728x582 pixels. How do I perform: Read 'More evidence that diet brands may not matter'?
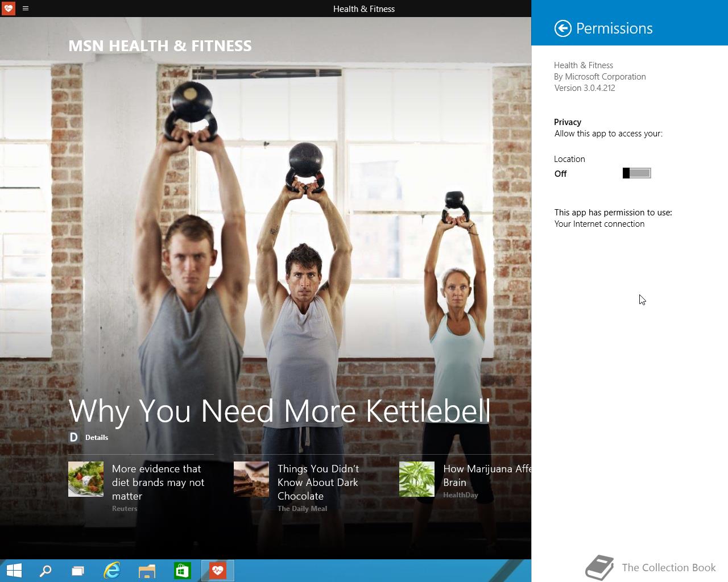(x=158, y=482)
